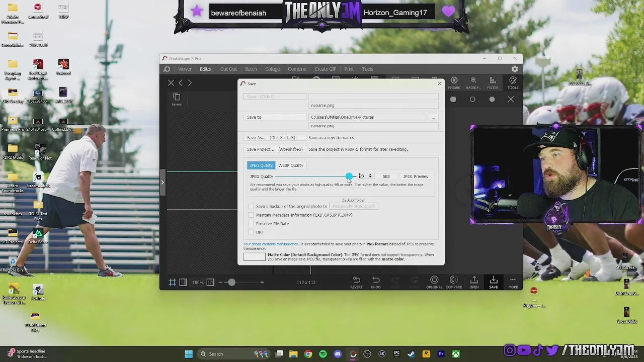Zoom out with the minus icon

coord(220,283)
